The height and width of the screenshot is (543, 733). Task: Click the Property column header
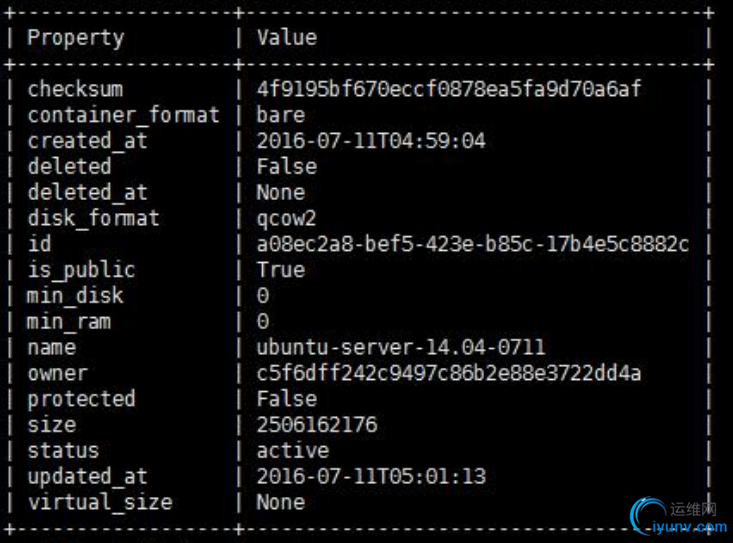coord(75,38)
